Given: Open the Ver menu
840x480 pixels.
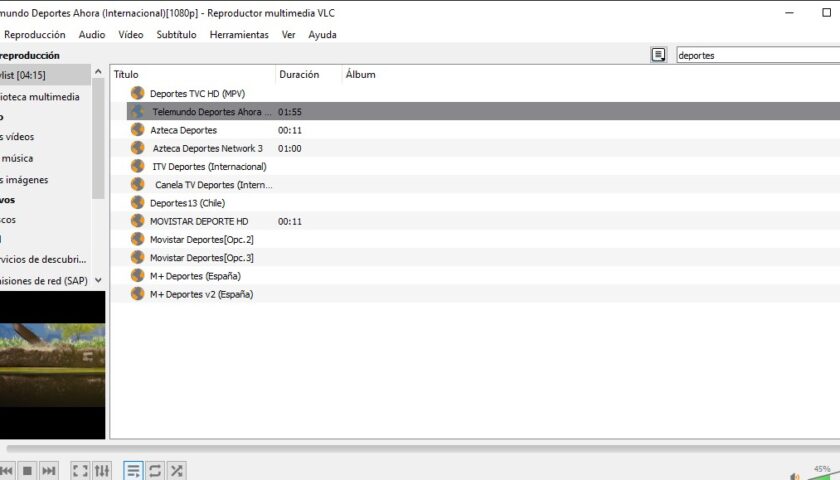Looking at the screenshot, I should [288, 34].
